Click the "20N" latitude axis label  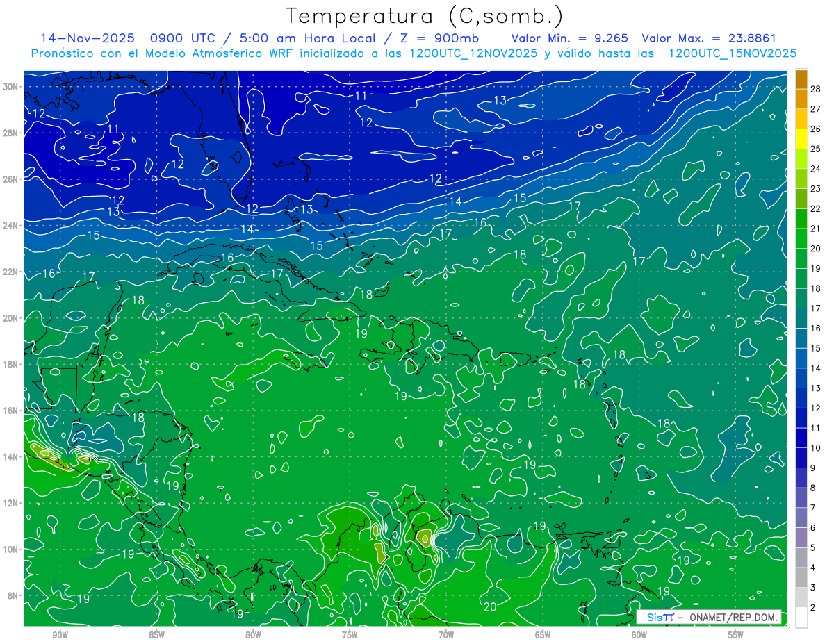[10, 318]
